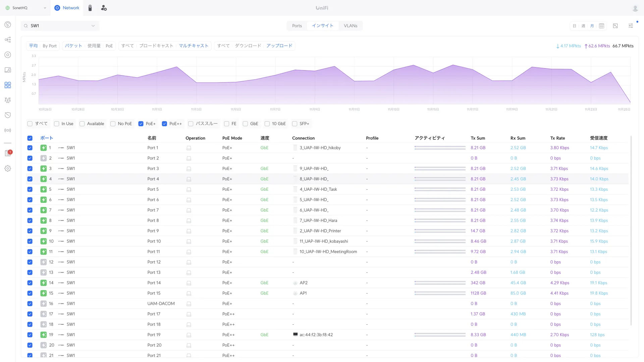Uncheck the PoE++ filter checkbox
644x362 pixels.
pos(164,124)
